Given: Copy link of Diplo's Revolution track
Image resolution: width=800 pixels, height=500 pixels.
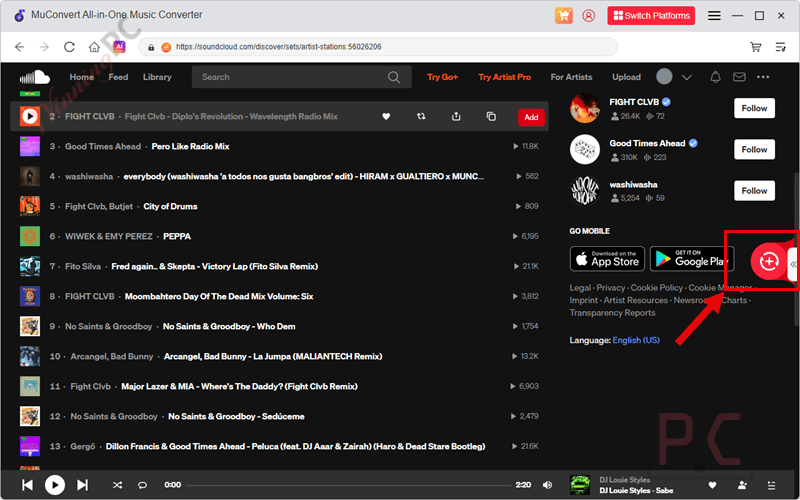Looking at the screenshot, I should pyautogui.click(x=491, y=117).
